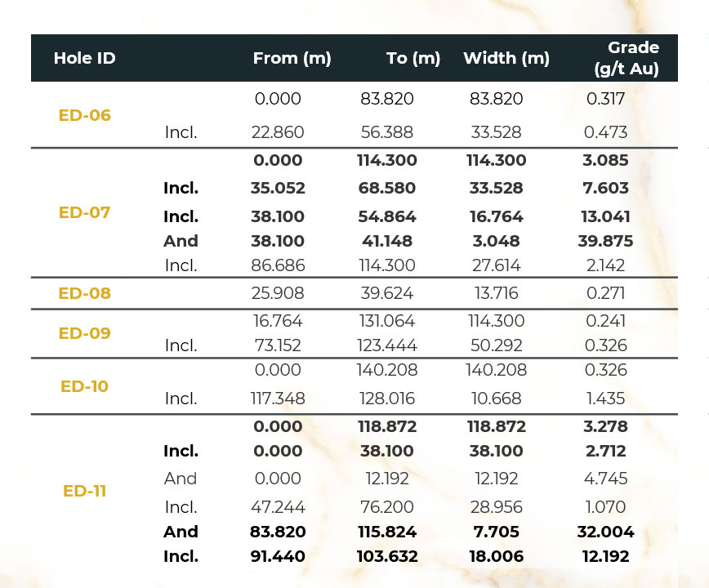Select the ED-07 hole ID label
Viewport: 709px width, 588px height.
point(84,212)
